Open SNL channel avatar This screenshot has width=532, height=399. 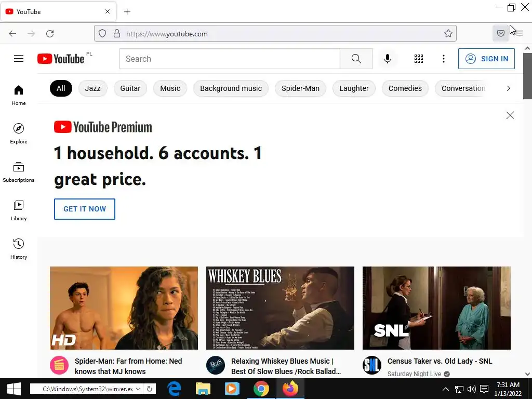pos(372,365)
